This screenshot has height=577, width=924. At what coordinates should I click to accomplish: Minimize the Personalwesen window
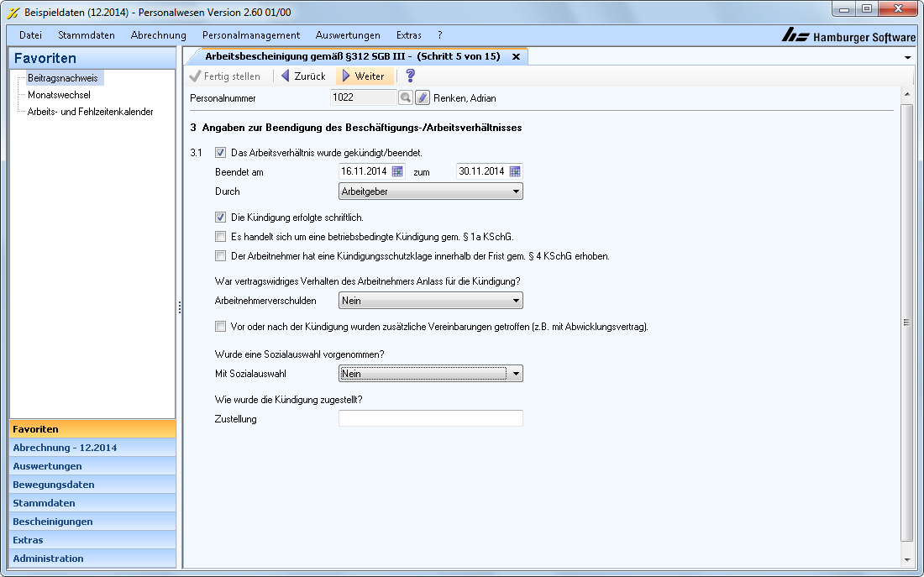click(x=844, y=9)
